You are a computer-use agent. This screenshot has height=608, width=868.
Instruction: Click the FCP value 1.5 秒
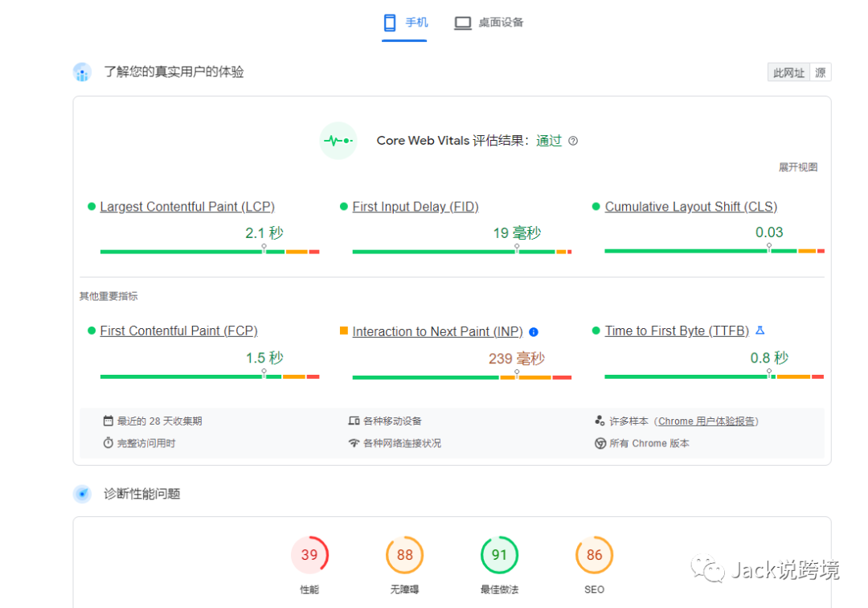coord(264,358)
